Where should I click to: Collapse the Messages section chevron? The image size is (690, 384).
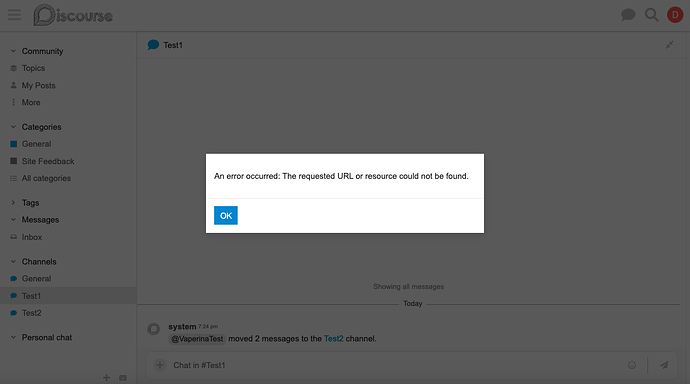(x=13, y=219)
